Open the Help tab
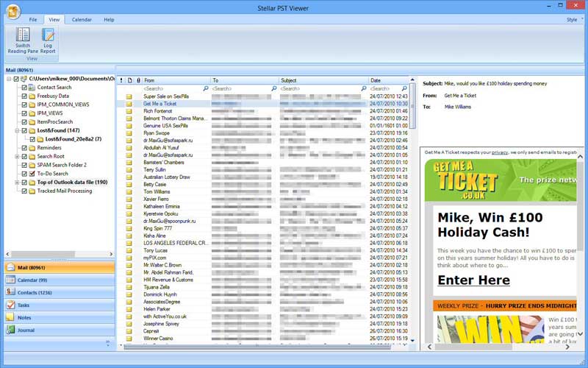The image size is (588, 368). [109, 20]
